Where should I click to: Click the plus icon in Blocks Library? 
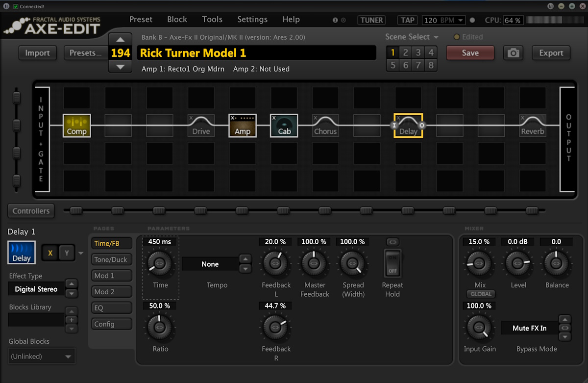pyautogui.click(x=72, y=320)
